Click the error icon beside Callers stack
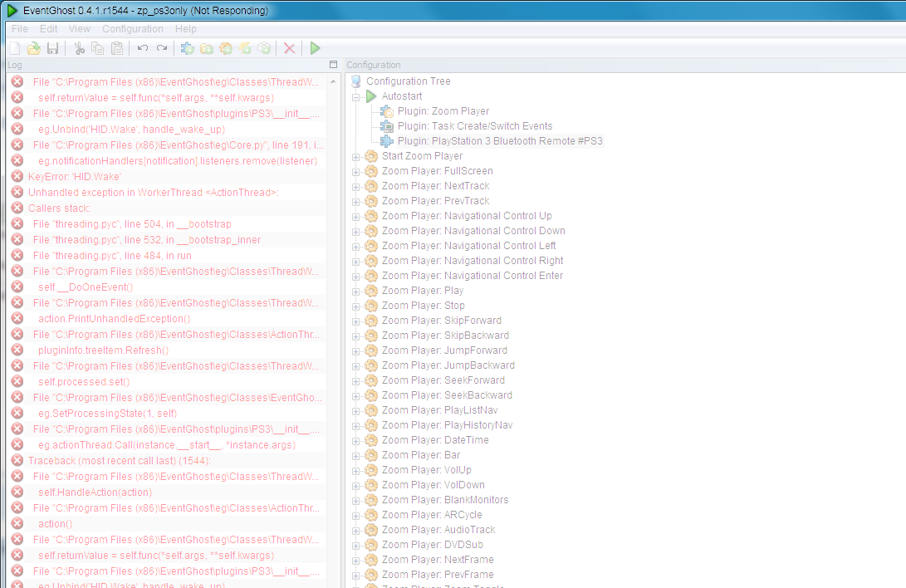 pos(17,208)
